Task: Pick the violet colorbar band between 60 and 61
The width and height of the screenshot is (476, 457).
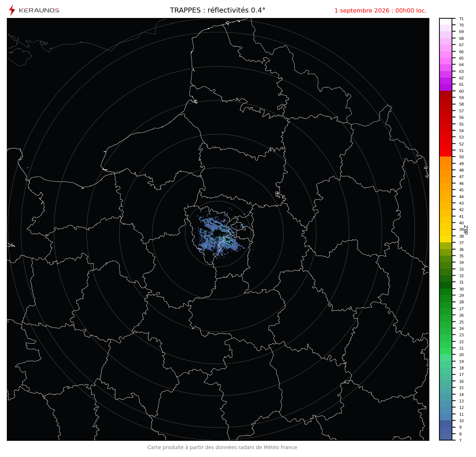Action: pos(446,88)
